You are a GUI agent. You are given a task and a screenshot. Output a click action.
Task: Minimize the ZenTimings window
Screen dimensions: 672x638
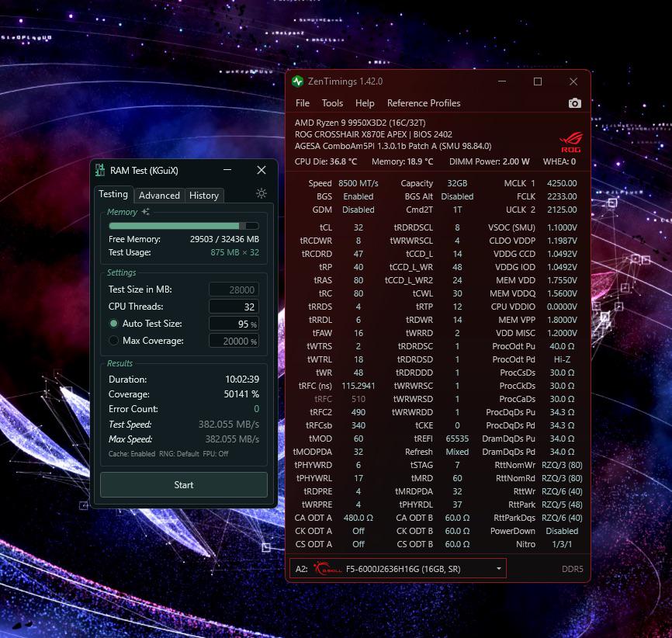502,81
